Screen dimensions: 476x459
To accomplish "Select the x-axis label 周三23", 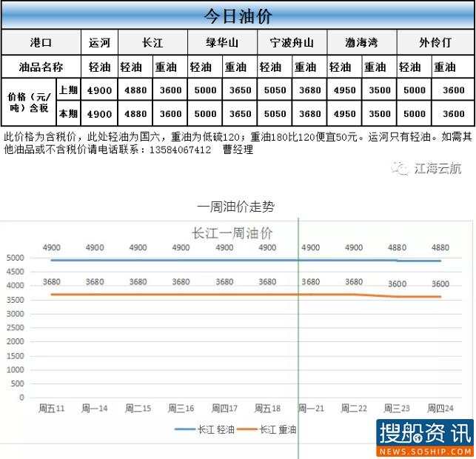I will tap(397, 409).
